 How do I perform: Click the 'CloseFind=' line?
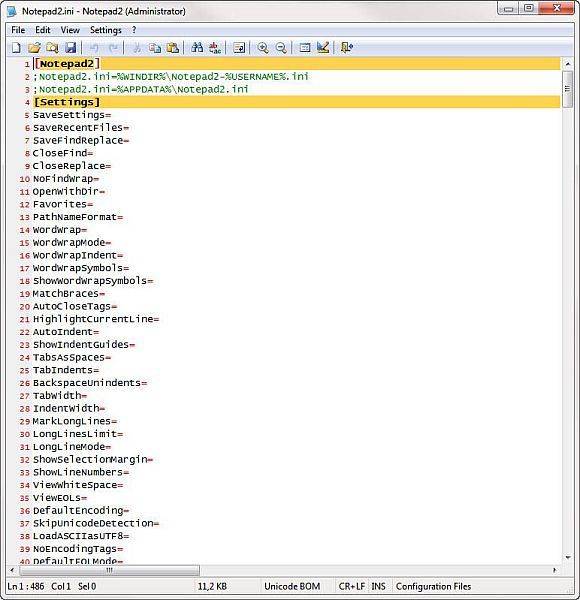tap(63, 153)
